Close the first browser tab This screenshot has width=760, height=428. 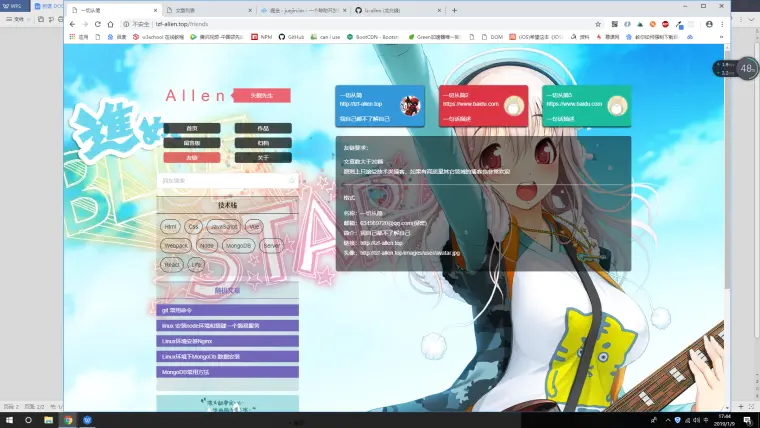tap(156, 10)
